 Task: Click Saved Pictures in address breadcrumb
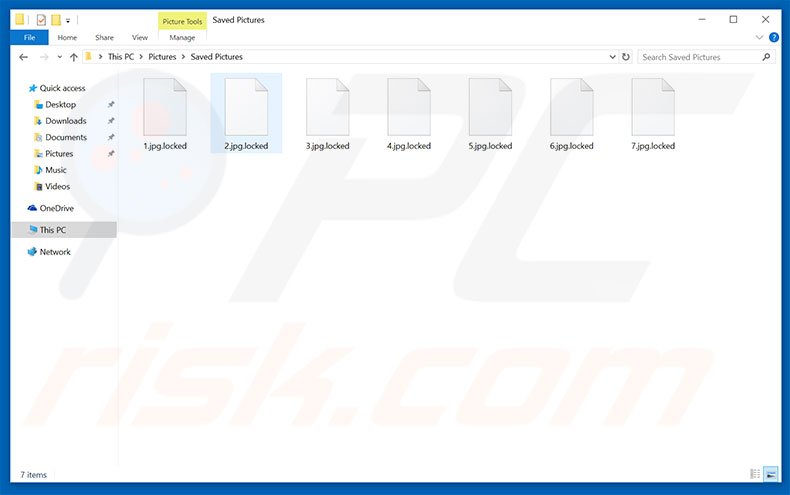coord(217,57)
